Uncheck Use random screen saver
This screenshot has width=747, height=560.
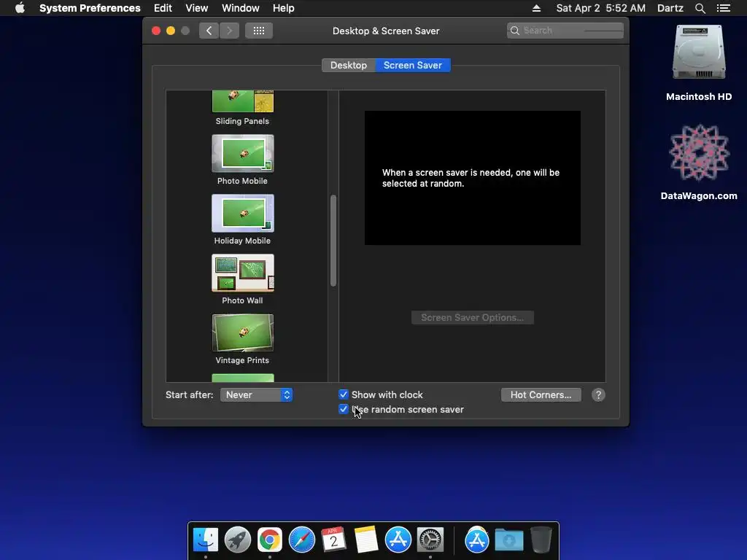344,409
